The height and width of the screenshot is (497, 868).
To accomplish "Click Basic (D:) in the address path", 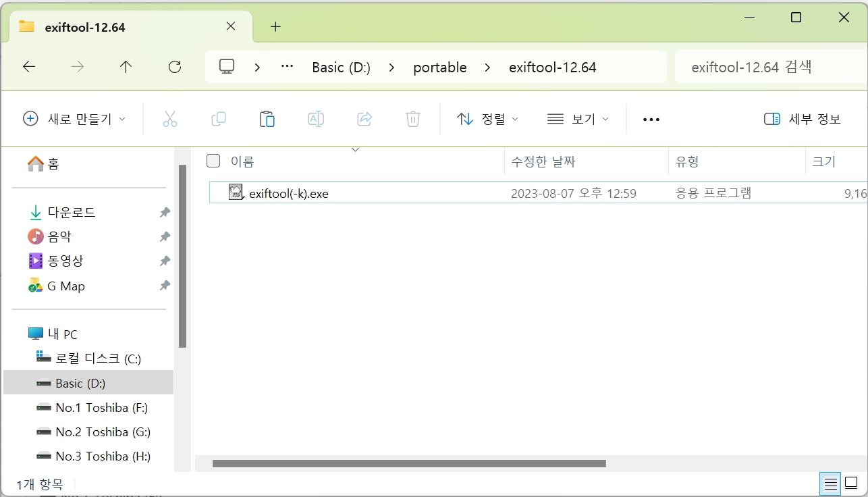I will 341,68.
